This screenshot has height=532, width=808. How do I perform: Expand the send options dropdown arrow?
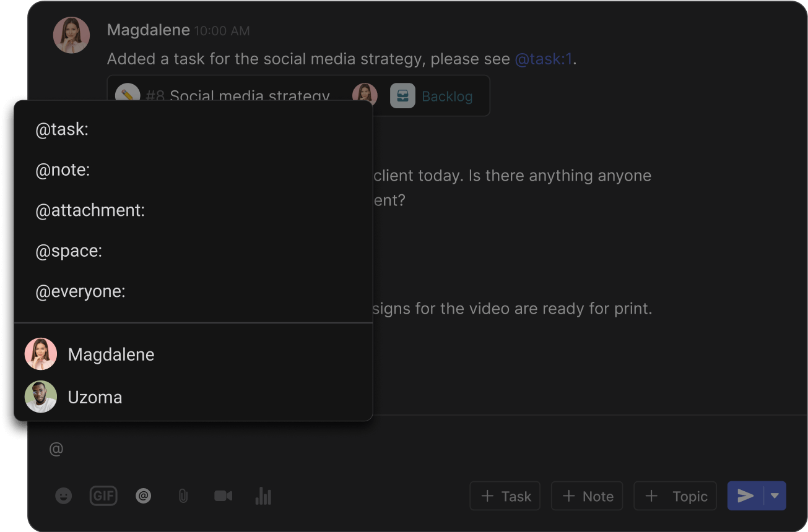pos(775,496)
